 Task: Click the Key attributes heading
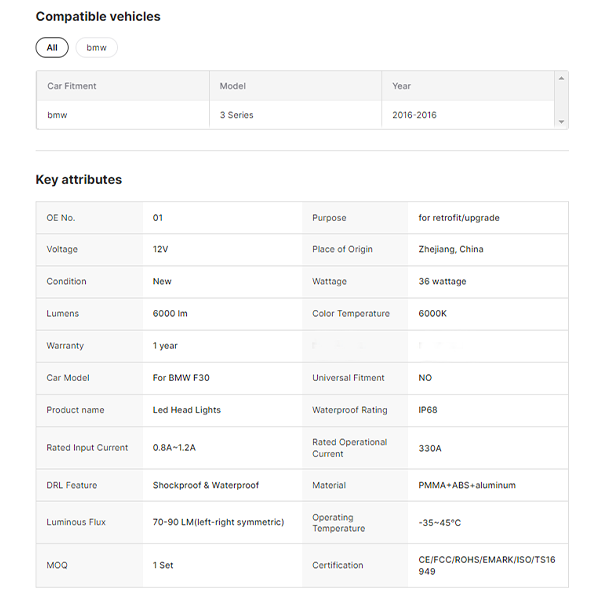(79, 180)
